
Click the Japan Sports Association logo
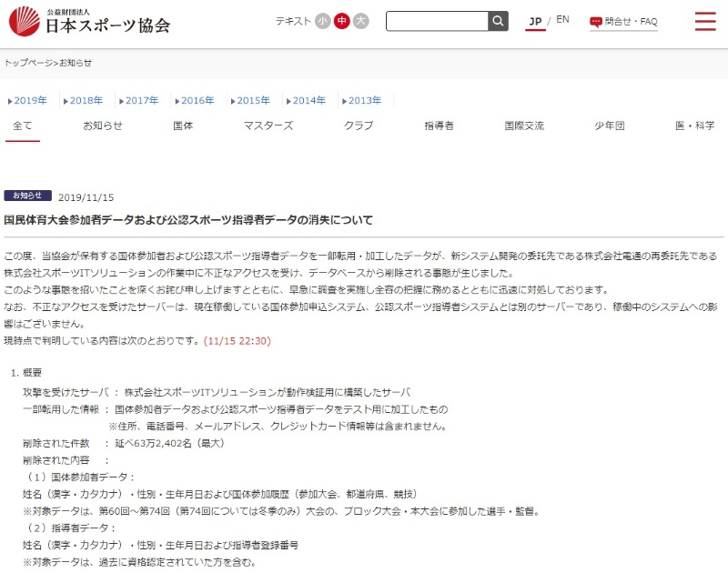pyautogui.click(x=89, y=21)
